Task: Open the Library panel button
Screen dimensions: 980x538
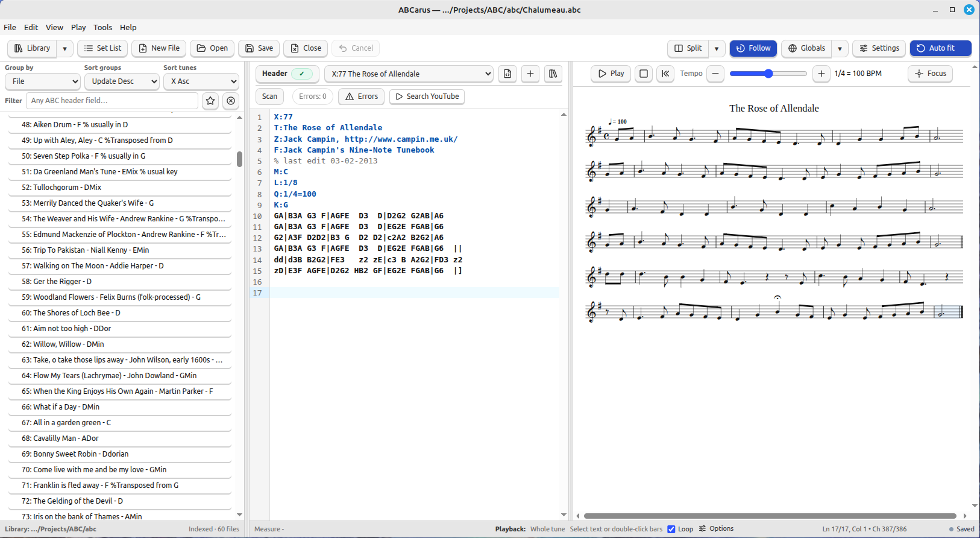Action: click(x=33, y=48)
